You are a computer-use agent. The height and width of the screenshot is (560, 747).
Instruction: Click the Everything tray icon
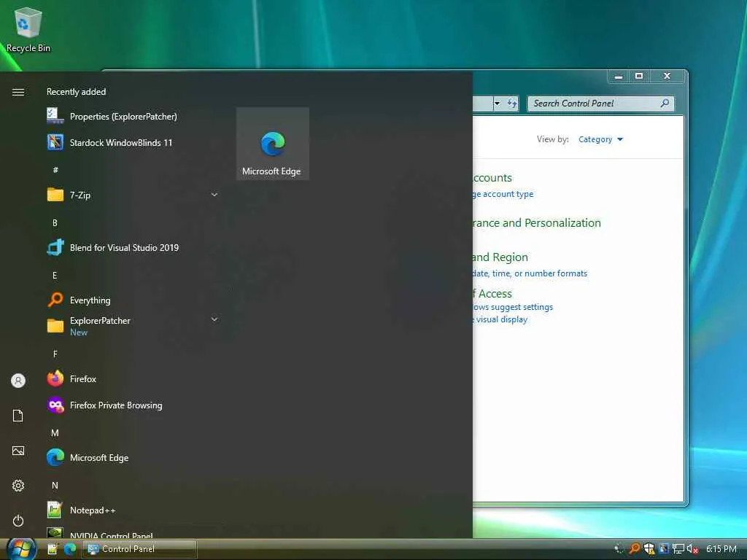click(635, 548)
